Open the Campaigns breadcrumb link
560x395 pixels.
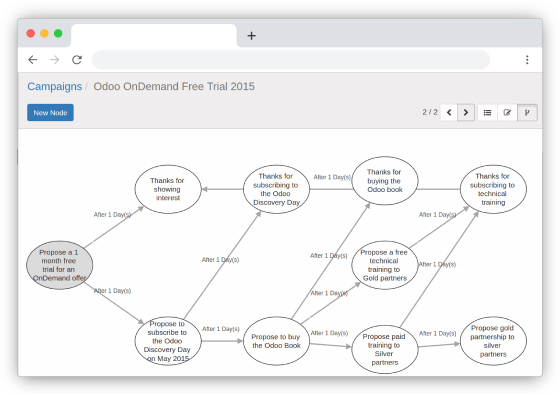pyautogui.click(x=55, y=86)
